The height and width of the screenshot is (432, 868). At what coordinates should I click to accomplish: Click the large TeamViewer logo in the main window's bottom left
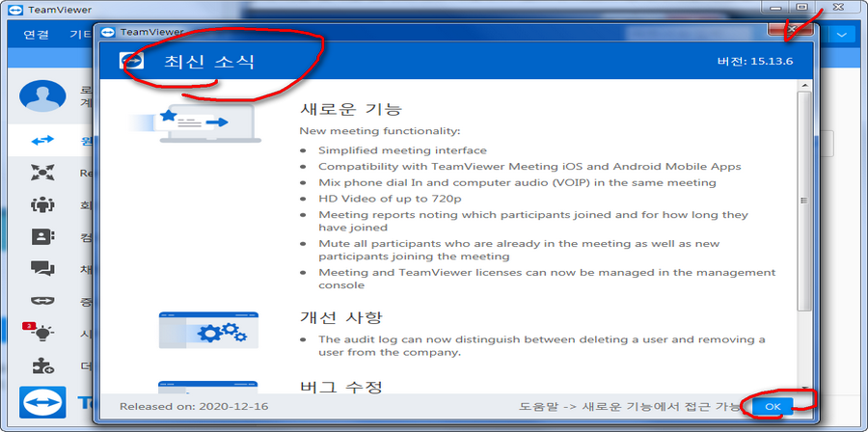pyautogui.click(x=42, y=402)
